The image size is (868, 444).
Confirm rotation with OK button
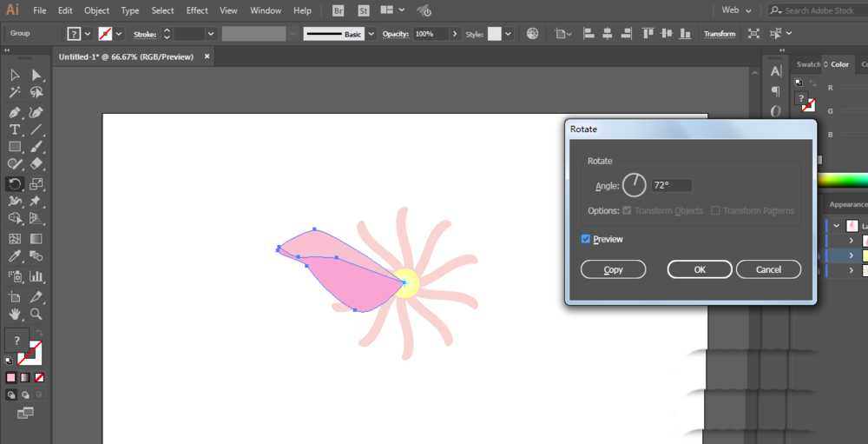click(700, 269)
